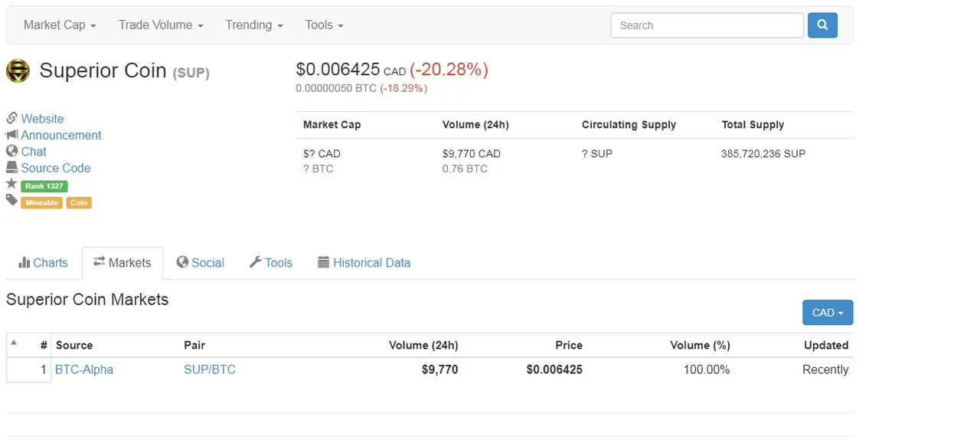The height and width of the screenshot is (443, 980).
Task: Switch to the Charts tab
Action: 43,263
